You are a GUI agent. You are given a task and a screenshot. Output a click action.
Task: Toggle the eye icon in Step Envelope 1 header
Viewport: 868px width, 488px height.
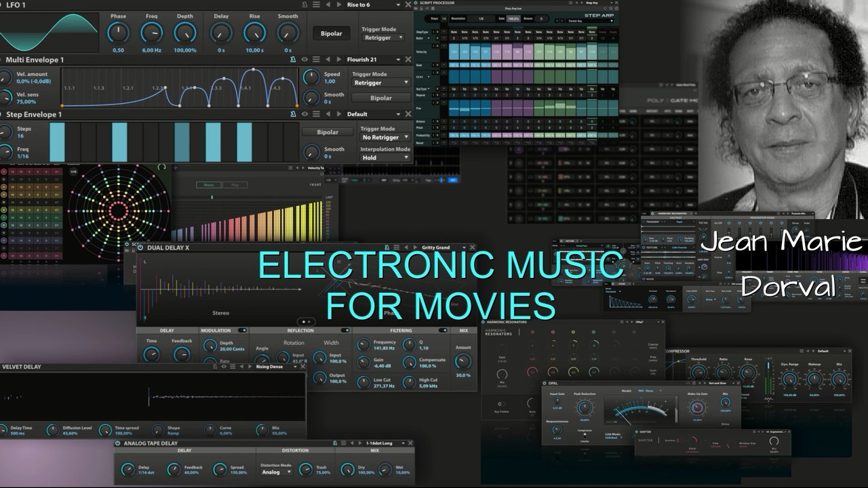304,115
